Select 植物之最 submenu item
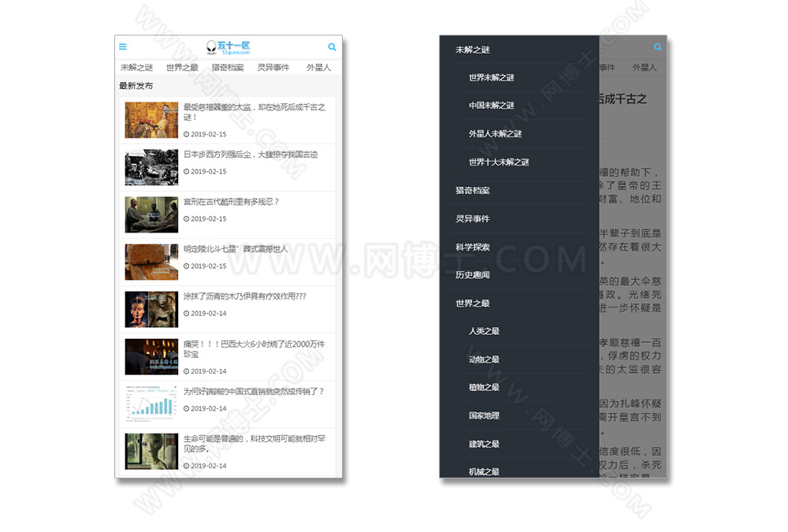788x532 pixels. point(484,387)
